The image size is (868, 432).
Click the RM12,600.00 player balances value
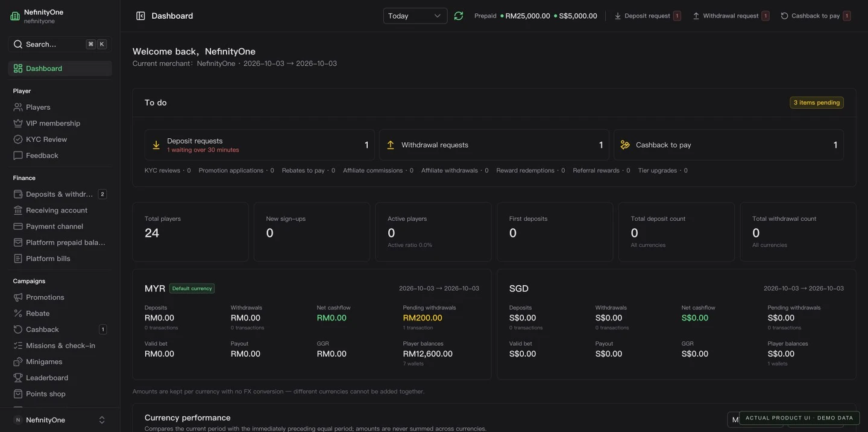(428, 354)
